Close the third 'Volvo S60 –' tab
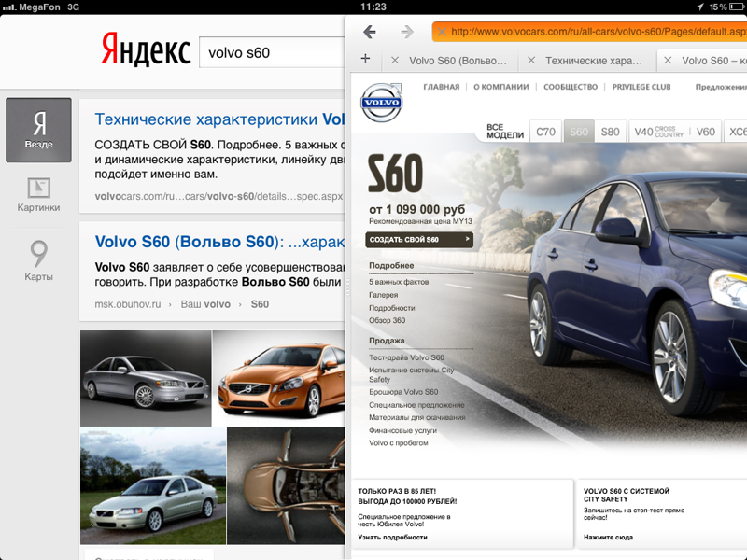The image size is (747, 560). click(668, 61)
